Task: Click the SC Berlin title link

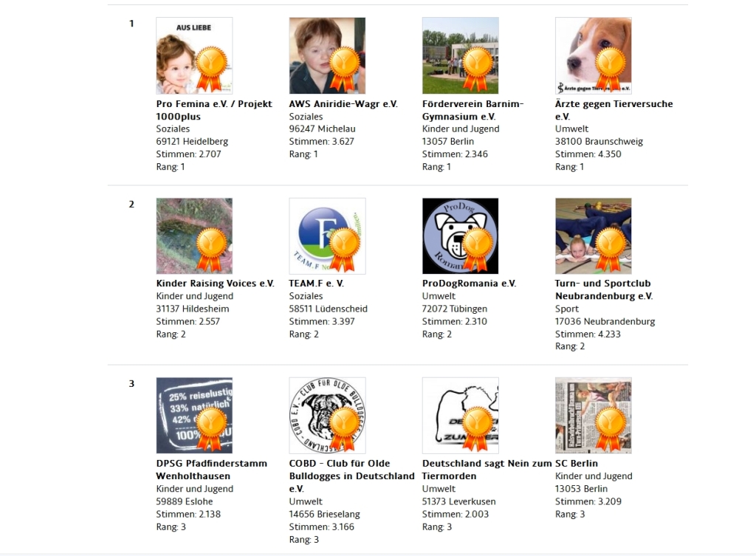Action: 576,464
